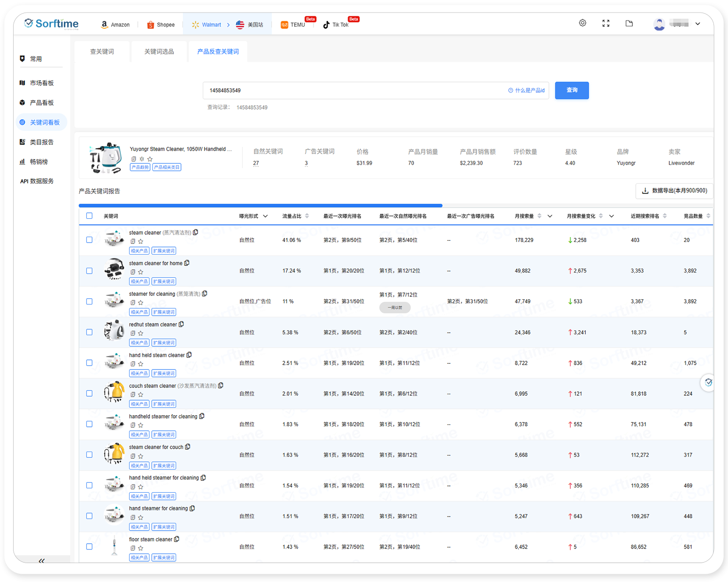Copy the 'redhut steam cleaner' keyword
Image resolution: width=728 pixels, height=582 pixels.
(x=182, y=324)
